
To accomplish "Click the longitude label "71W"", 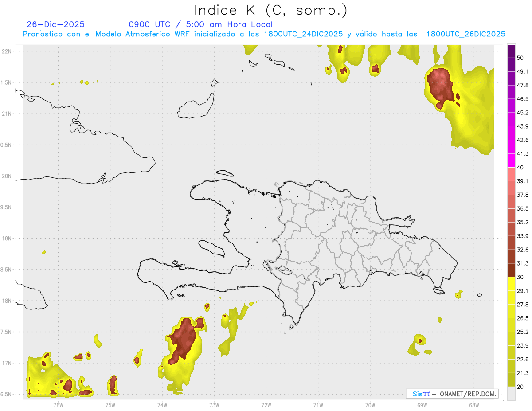I will (318, 405).
